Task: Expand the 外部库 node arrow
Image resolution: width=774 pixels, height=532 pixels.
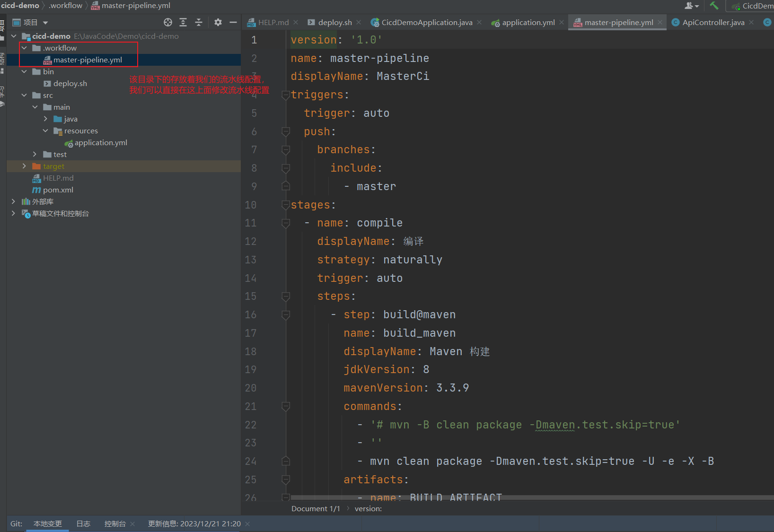Action: (14, 201)
